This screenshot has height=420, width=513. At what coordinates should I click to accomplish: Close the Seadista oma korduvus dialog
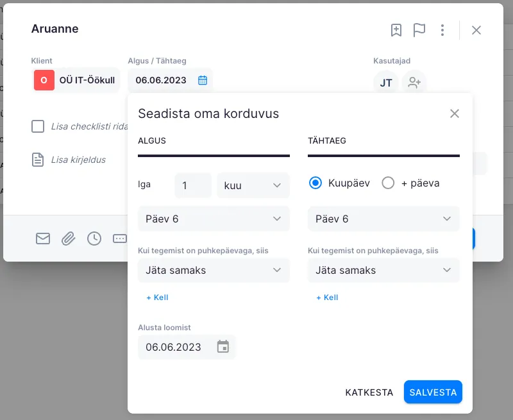(455, 113)
